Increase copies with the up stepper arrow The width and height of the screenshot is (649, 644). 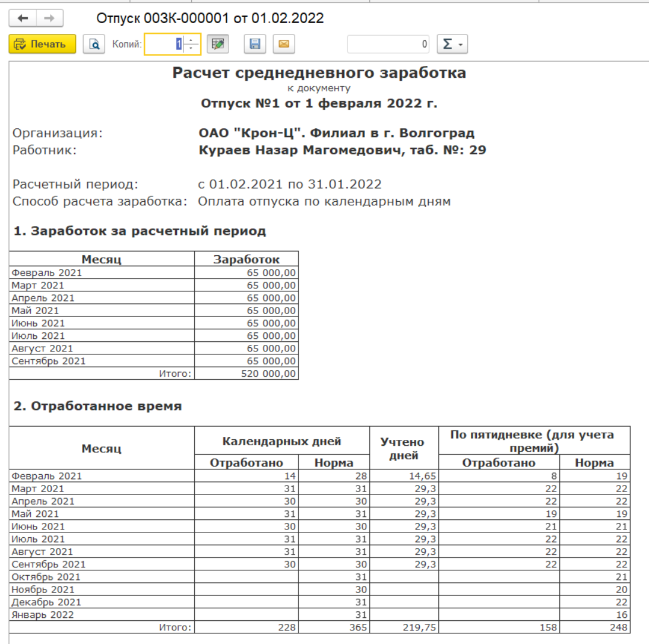(189, 40)
